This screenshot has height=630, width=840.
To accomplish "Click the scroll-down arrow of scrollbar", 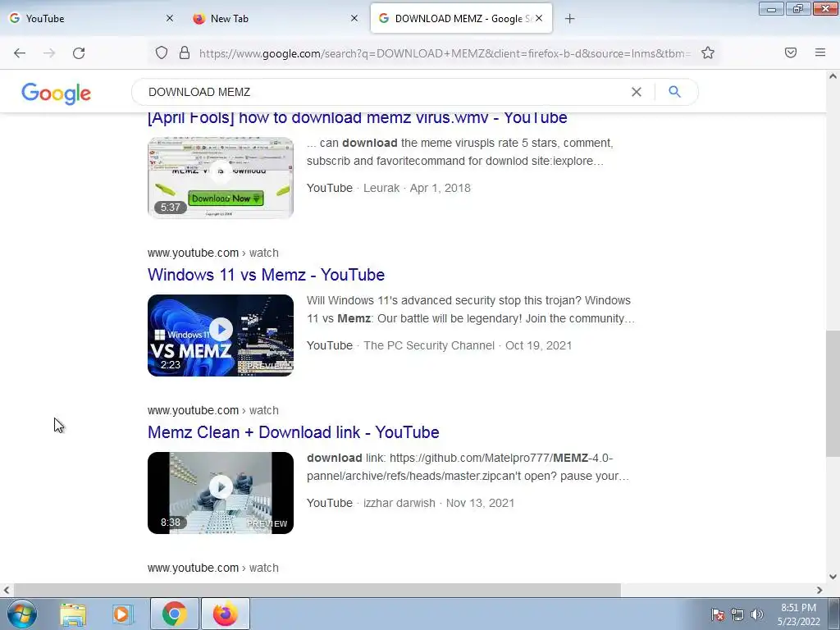I will coord(833,577).
